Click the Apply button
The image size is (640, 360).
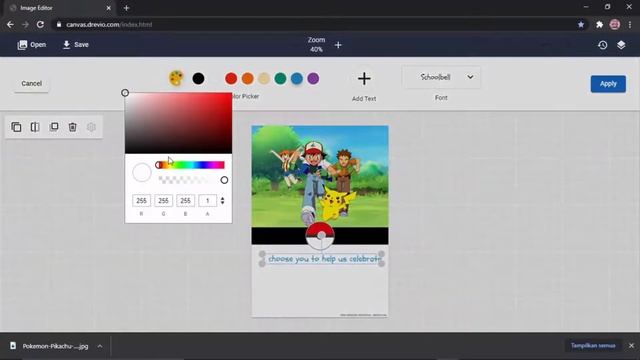point(608,84)
